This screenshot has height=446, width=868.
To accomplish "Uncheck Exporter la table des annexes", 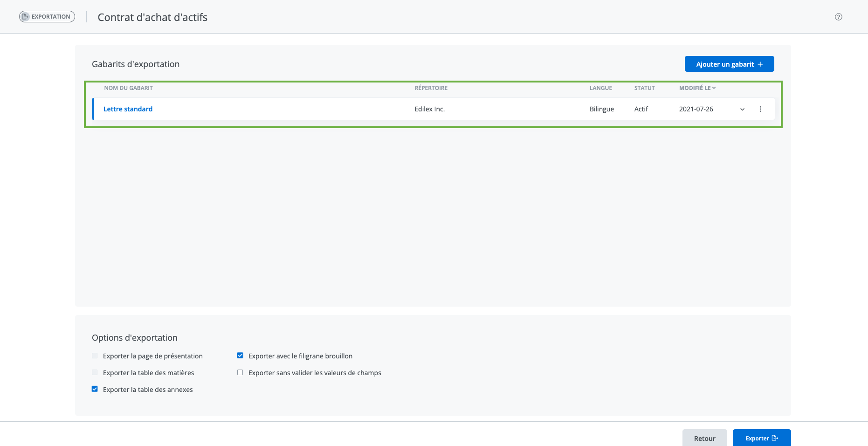I will [95, 389].
